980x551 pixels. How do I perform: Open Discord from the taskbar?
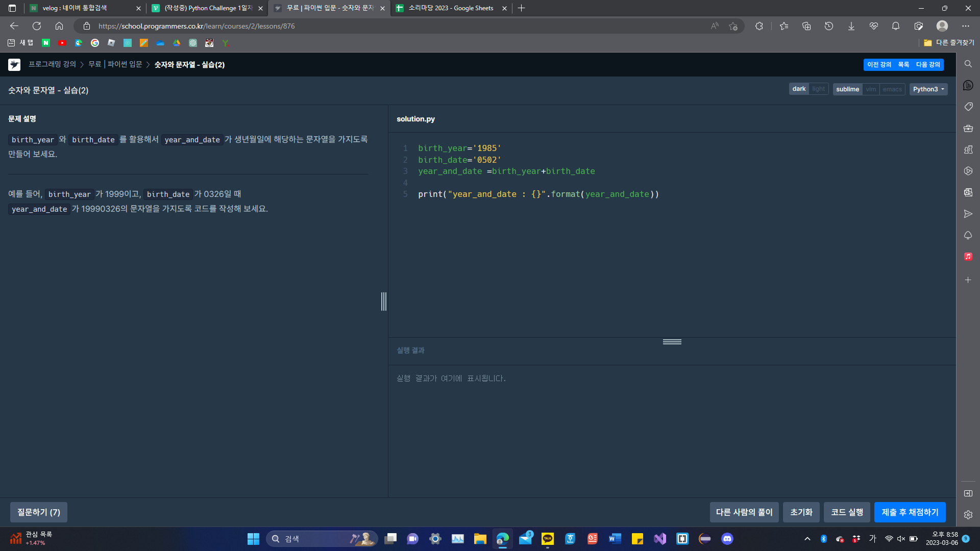tap(727, 539)
